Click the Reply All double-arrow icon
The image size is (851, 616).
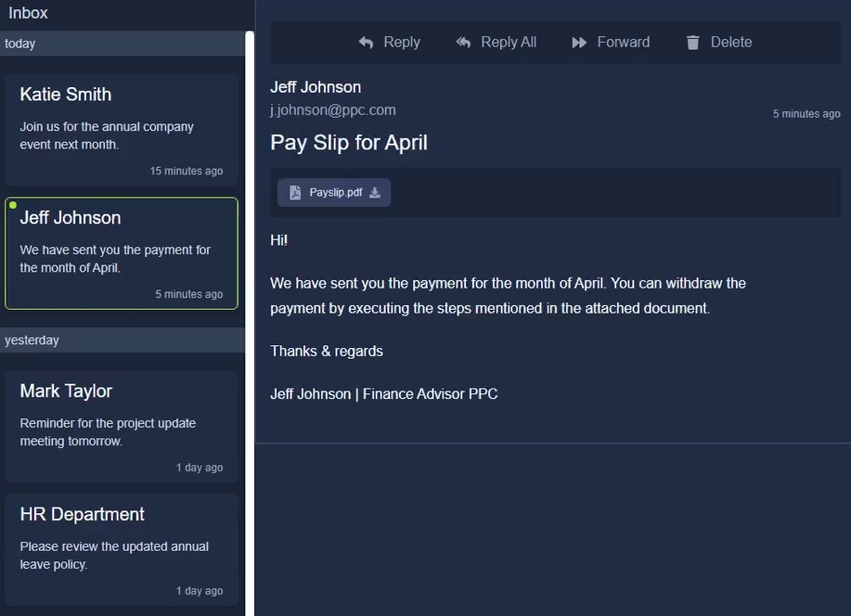463,43
